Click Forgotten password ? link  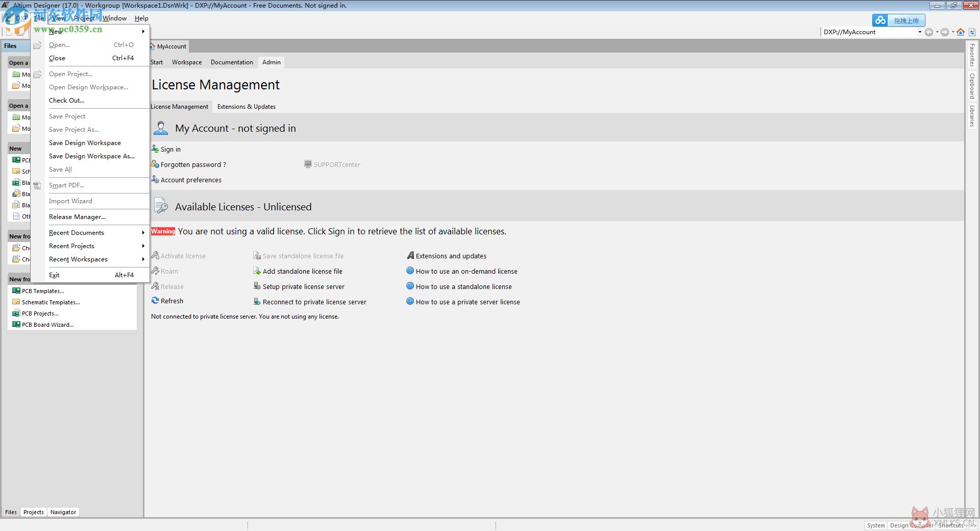[x=193, y=165]
